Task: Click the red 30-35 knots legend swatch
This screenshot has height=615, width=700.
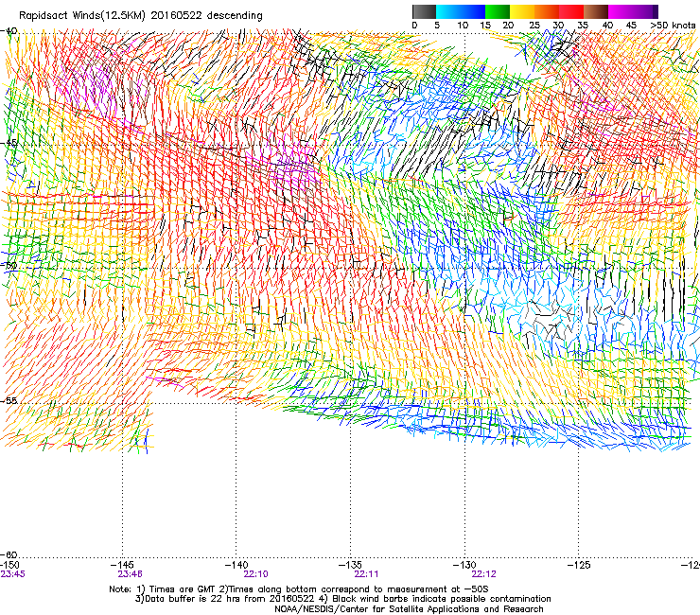Action: click(x=571, y=11)
